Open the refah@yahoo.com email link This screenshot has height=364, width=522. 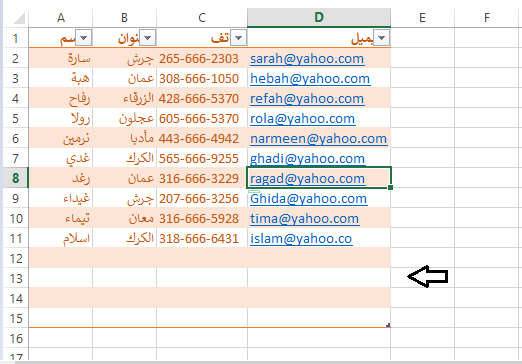[x=307, y=99]
